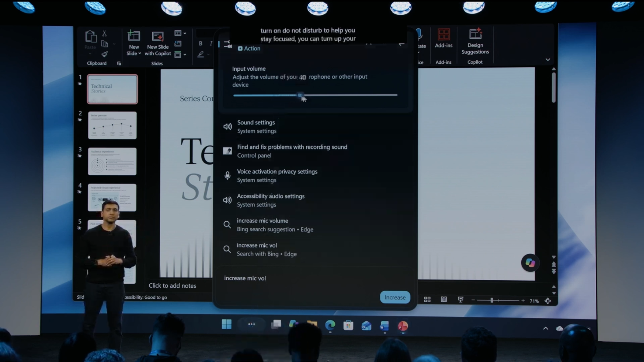Open Find and fix problems with recording sound

tap(315, 151)
